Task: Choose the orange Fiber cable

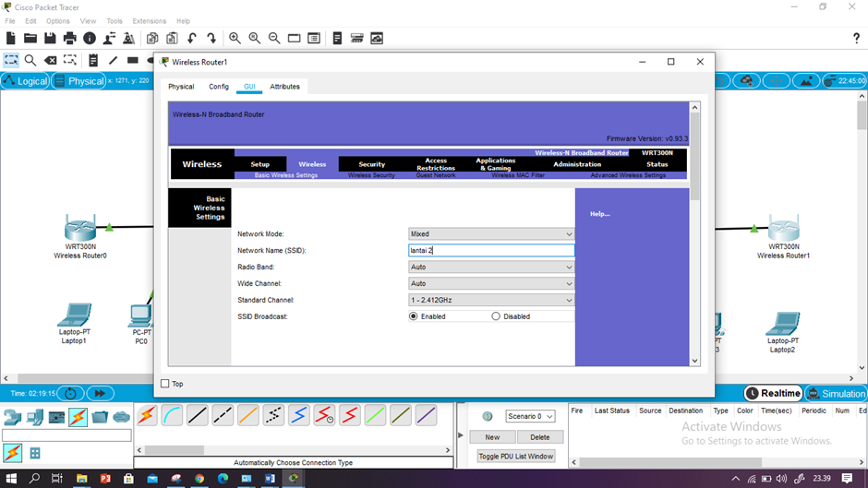Action: click(248, 415)
